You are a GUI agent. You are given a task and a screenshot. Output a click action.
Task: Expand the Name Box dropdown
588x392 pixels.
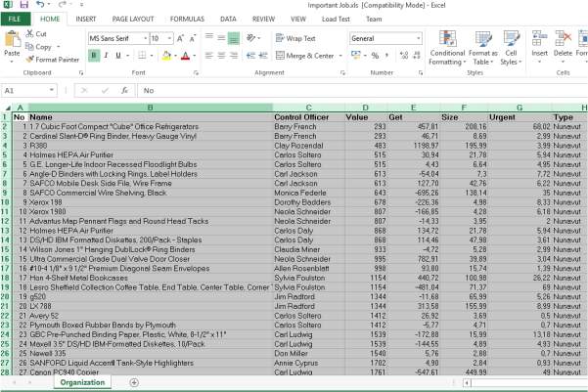point(52,90)
